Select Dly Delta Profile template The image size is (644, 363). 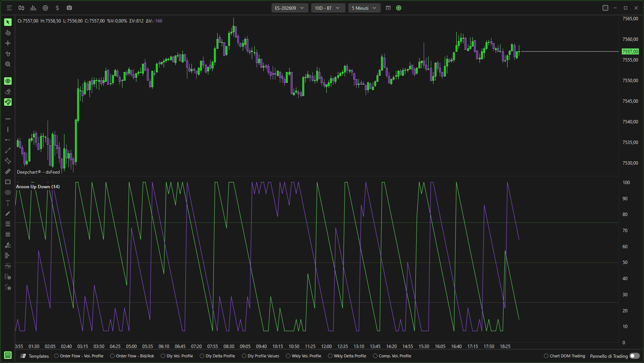pos(218,356)
